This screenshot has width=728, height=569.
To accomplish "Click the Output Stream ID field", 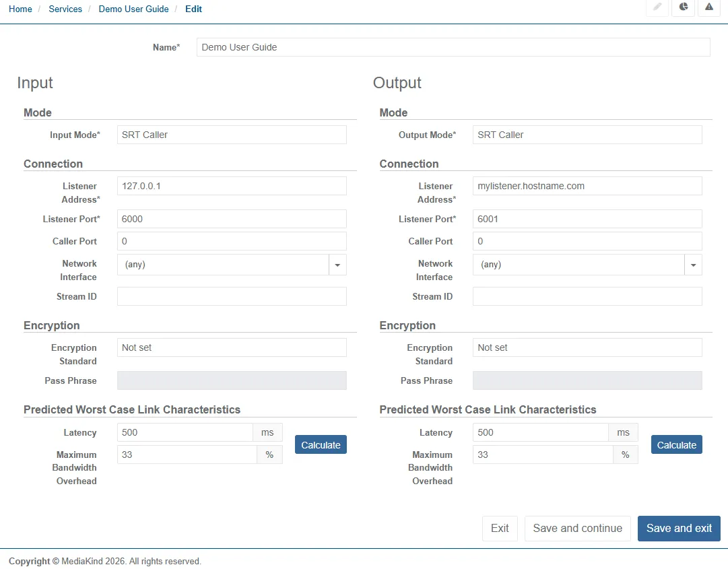I will pos(587,296).
